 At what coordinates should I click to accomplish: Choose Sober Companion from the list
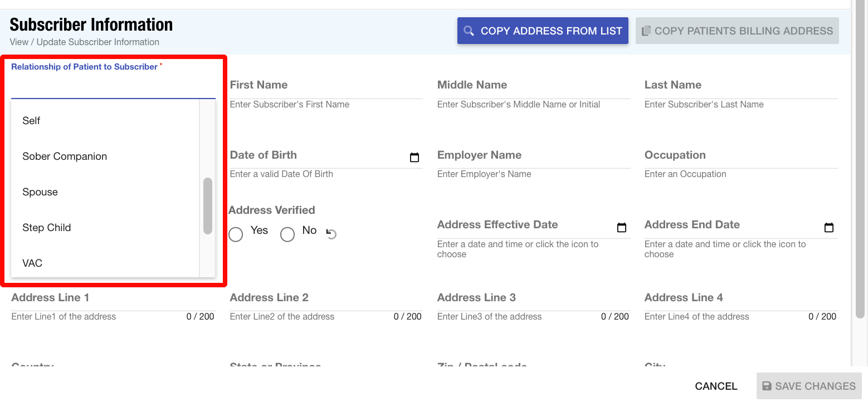tap(65, 156)
